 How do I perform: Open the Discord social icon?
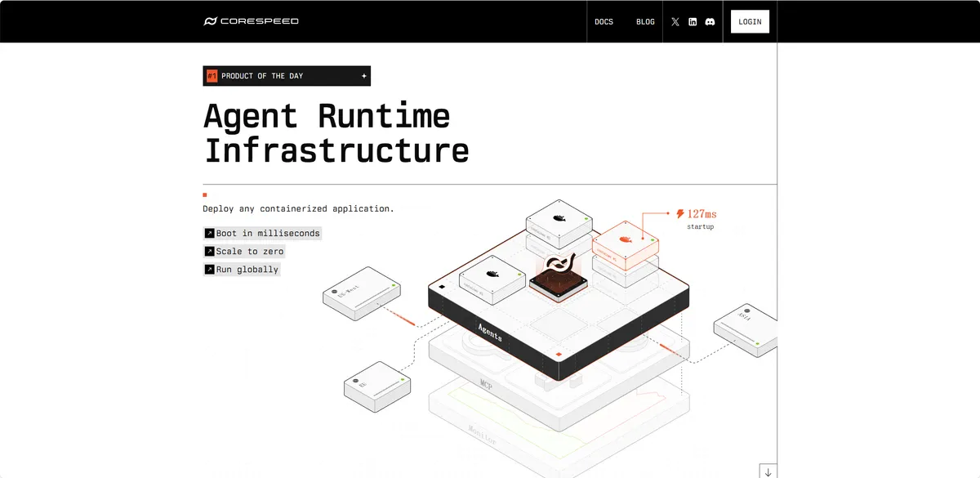tap(710, 22)
